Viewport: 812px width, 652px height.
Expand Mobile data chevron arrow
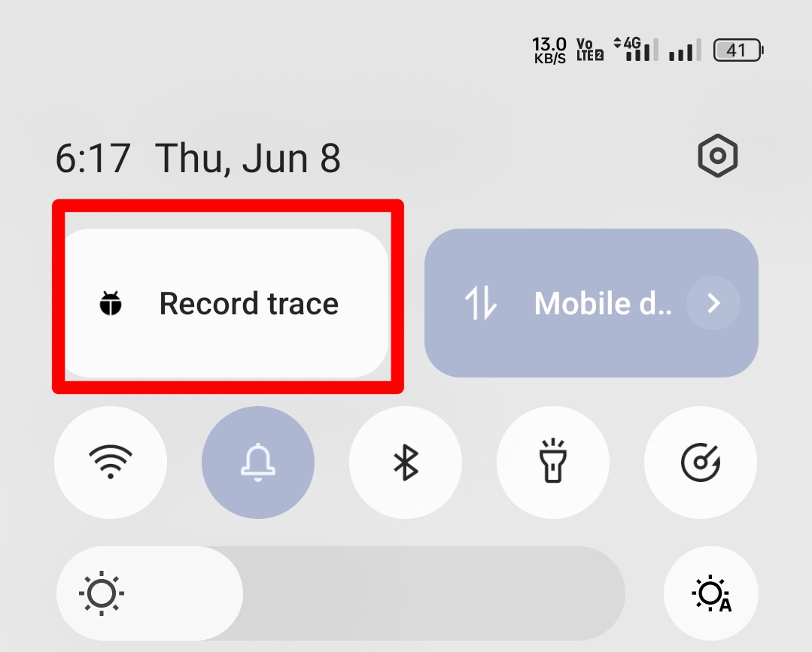click(x=713, y=303)
